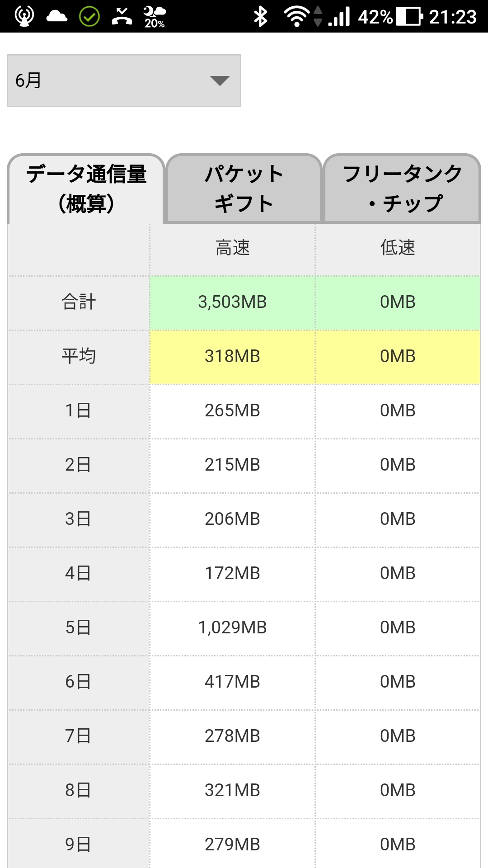Tap the cloud status bar icon
The height and width of the screenshot is (868, 488).
pyautogui.click(x=57, y=17)
